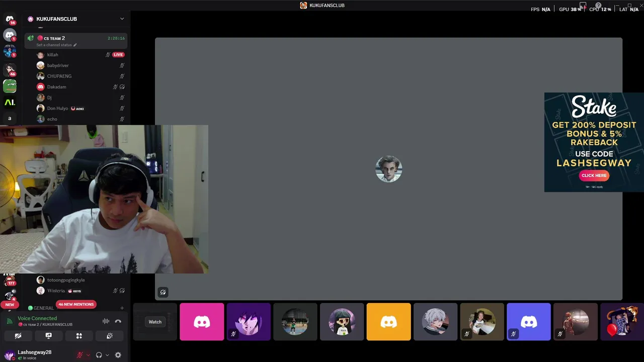This screenshot has height=362, width=644.
Task: Open User Settings gear icon
Action: pyautogui.click(x=118, y=355)
